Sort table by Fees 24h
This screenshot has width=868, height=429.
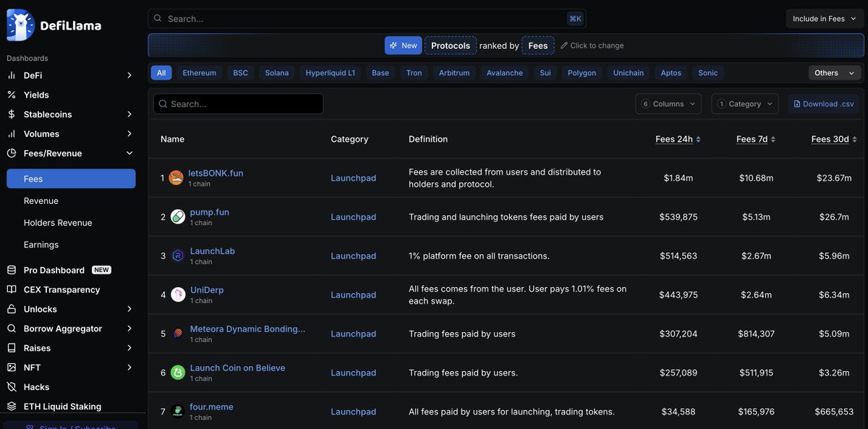tap(678, 139)
